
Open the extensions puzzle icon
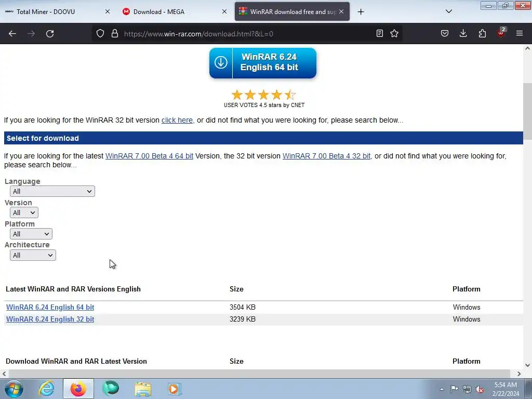(x=482, y=33)
